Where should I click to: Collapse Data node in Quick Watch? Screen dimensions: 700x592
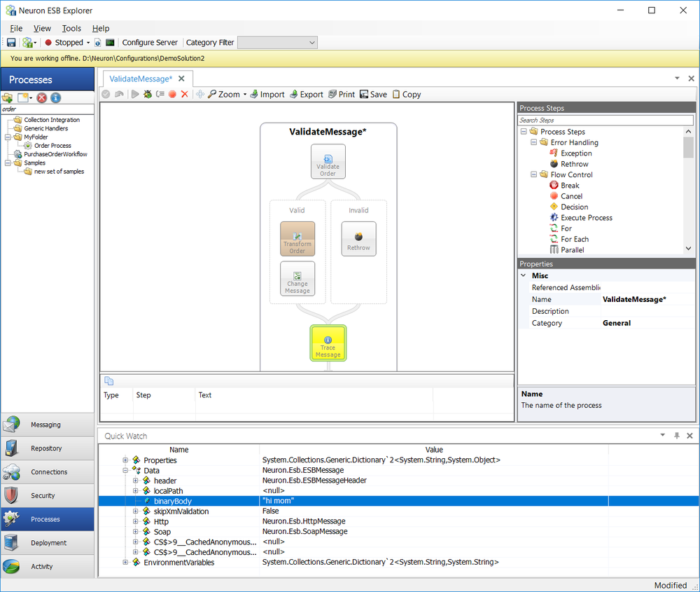tap(125, 471)
